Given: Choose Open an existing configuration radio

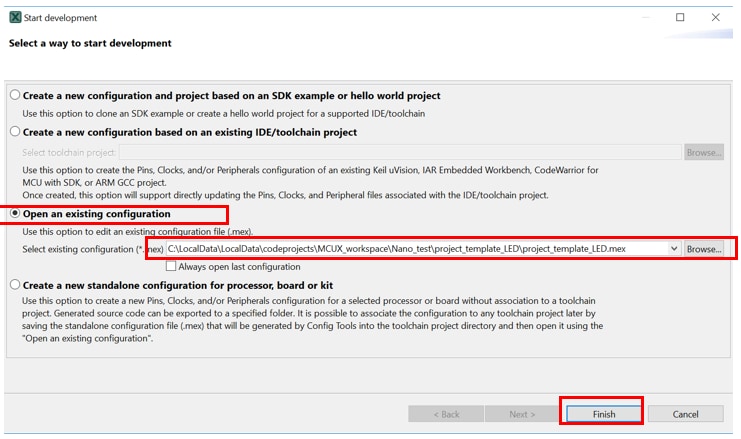Looking at the screenshot, I should click(15, 214).
